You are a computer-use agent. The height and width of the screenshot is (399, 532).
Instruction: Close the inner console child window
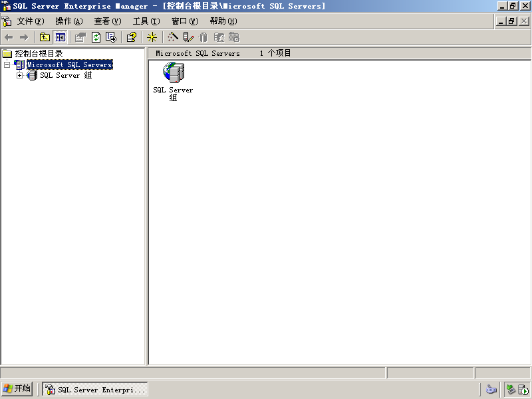pyautogui.click(x=524, y=21)
